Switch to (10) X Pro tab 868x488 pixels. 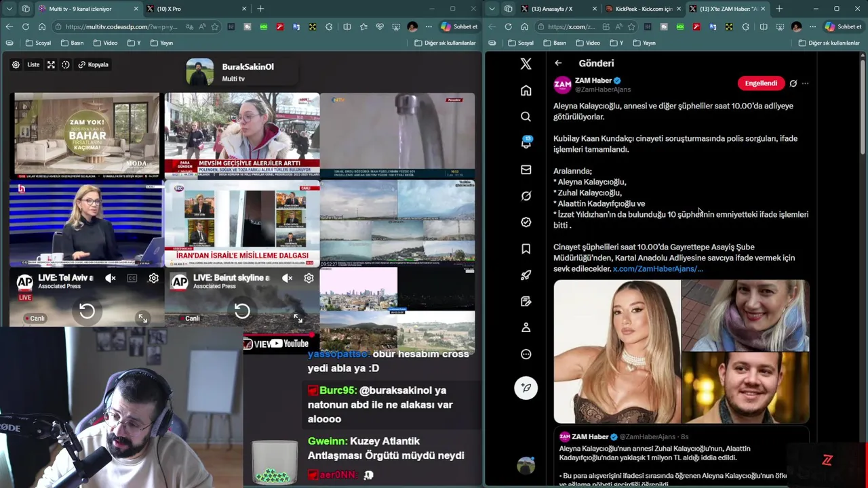[197, 9]
